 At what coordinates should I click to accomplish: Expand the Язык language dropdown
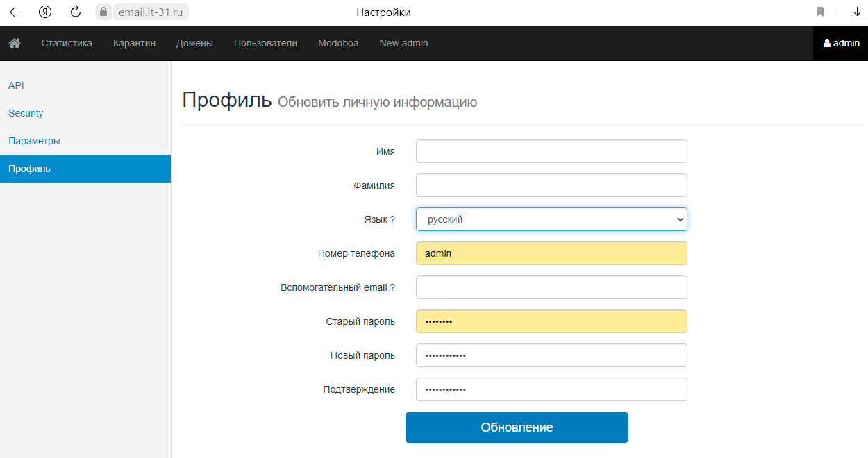(551, 219)
